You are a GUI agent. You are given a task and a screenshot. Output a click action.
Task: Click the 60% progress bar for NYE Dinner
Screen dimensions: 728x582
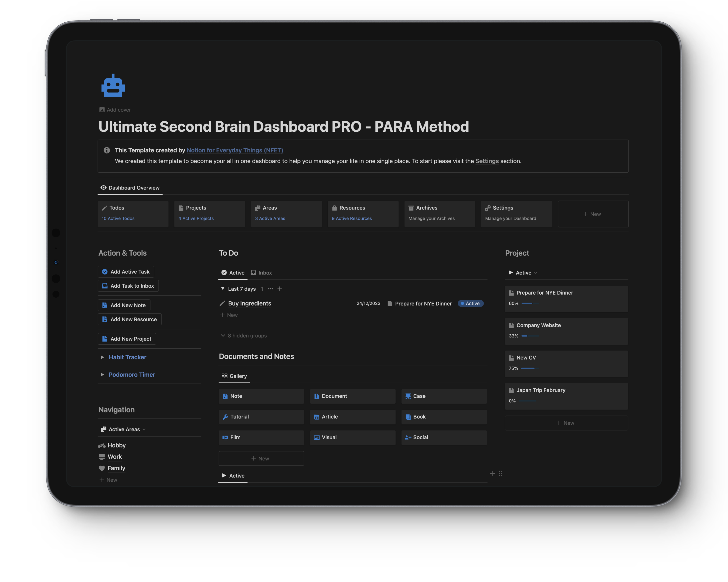[x=530, y=304]
